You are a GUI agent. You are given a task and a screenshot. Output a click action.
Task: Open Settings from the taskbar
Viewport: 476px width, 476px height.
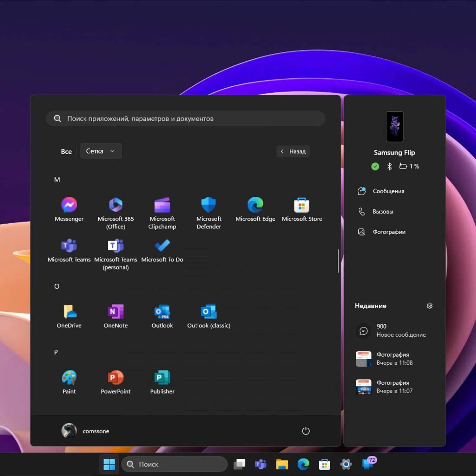click(x=346, y=464)
